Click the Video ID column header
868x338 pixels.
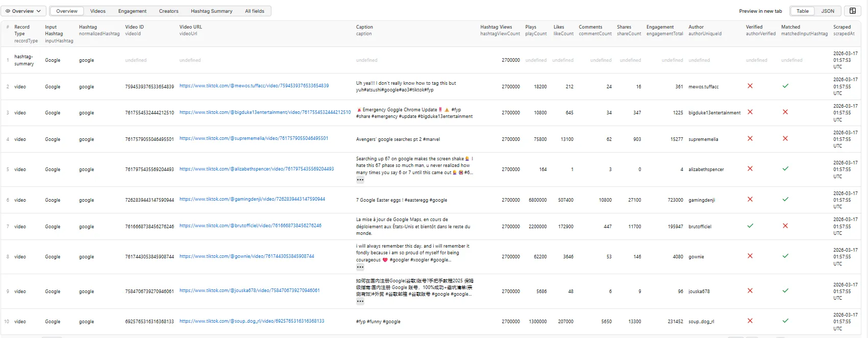click(x=134, y=30)
